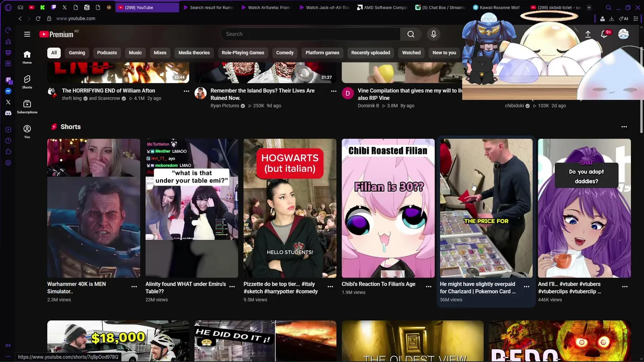
Task: Open Twitch in Opera sidebar
Action: (x=8, y=80)
